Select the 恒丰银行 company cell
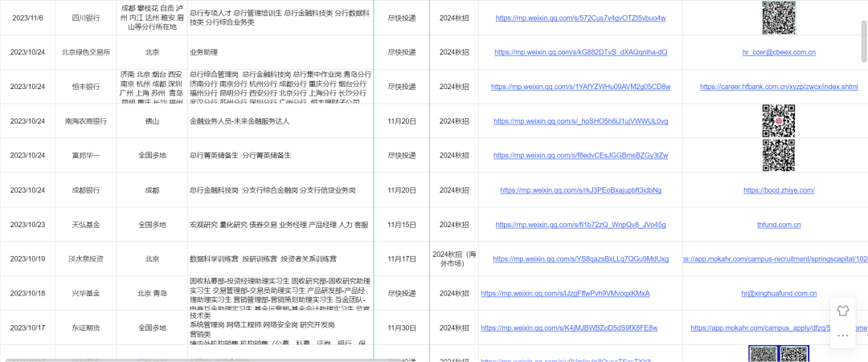Viewport: 868px width, 362px height. click(86, 87)
